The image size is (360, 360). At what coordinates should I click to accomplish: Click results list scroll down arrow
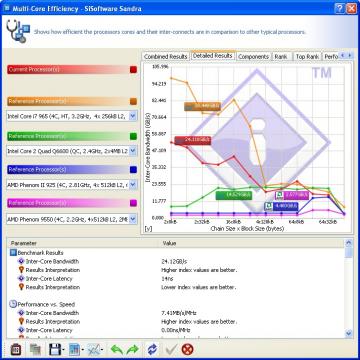(349, 333)
